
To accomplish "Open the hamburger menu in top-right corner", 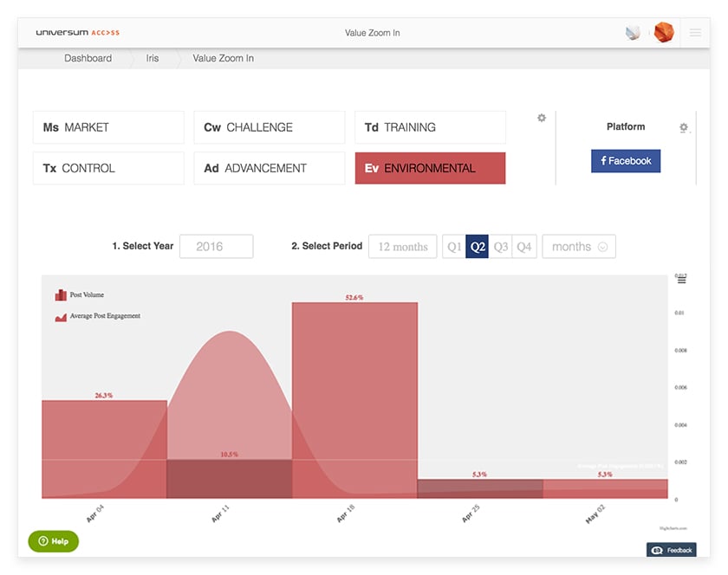I will 695,33.
